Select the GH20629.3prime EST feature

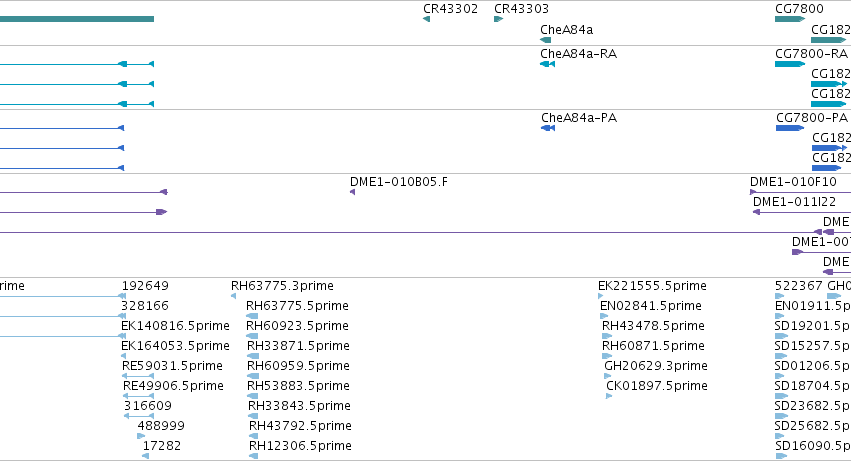pos(607,376)
